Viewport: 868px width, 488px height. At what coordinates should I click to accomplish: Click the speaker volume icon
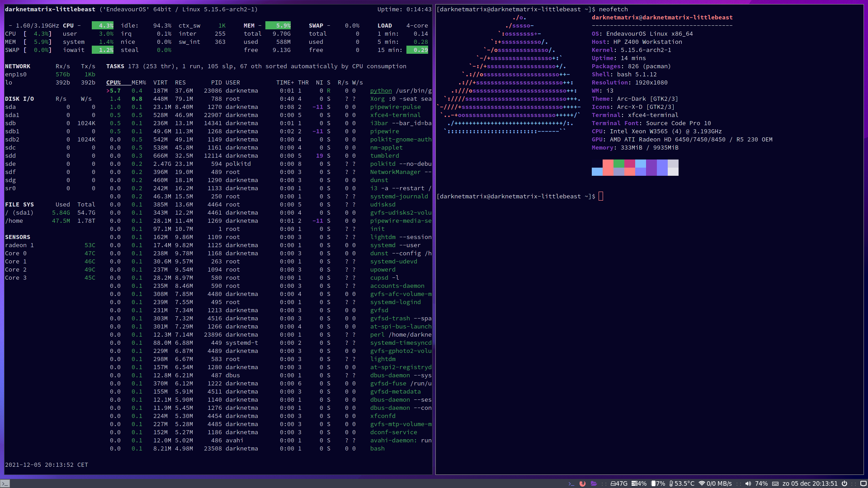[748, 483]
